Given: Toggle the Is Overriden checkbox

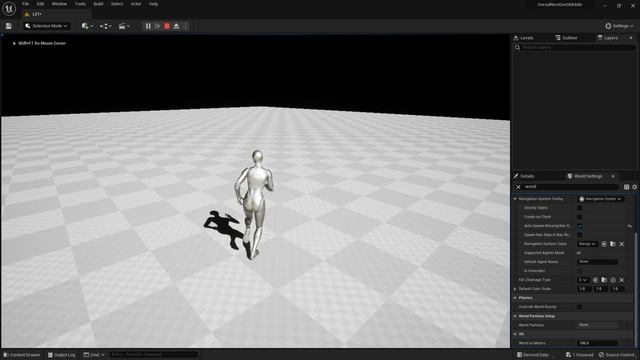Looking at the screenshot, I should point(580,271).
